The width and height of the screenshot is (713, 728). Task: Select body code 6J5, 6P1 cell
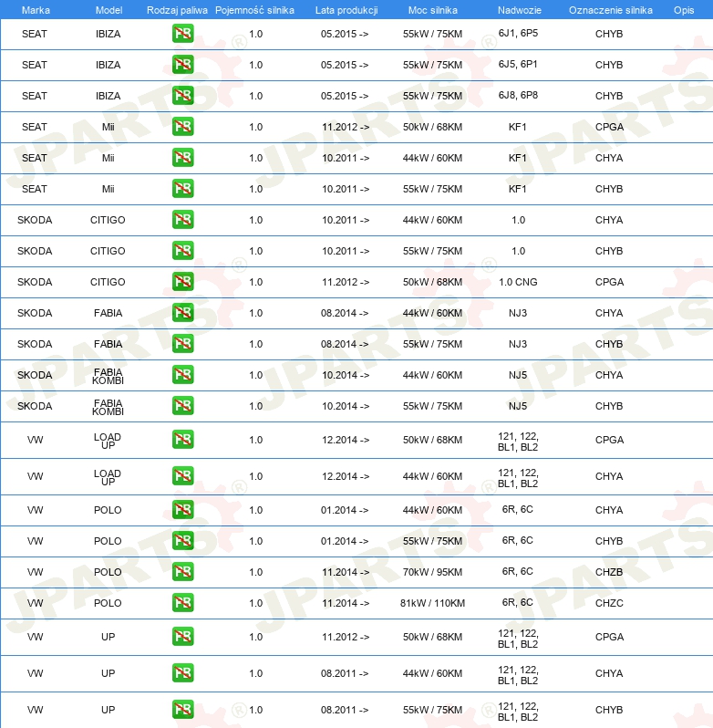coord(518,64)
